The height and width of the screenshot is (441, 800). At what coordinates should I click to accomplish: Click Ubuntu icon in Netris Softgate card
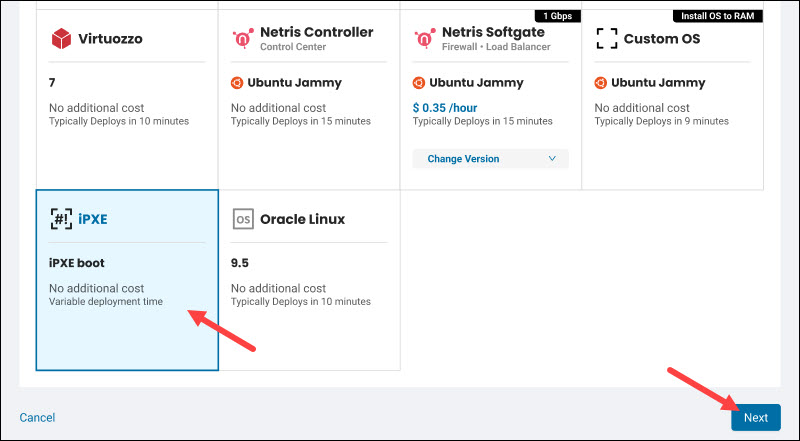[418, 83]
